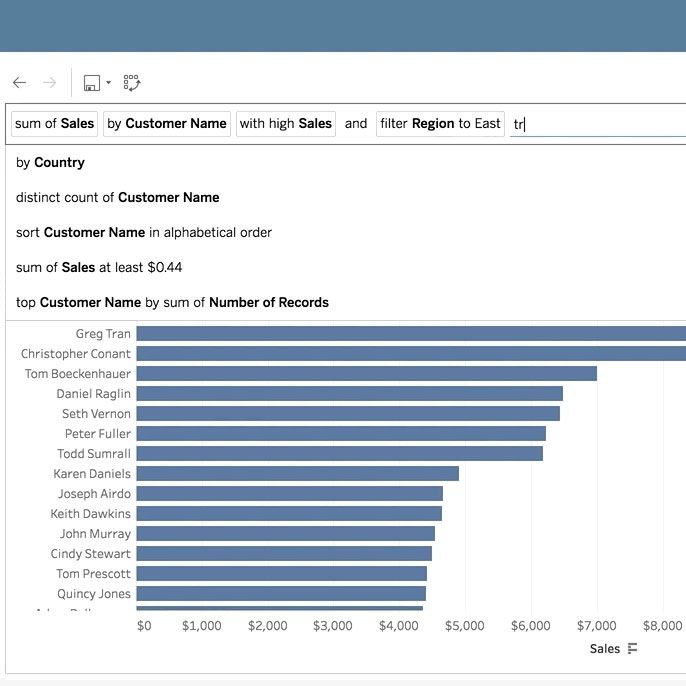The width and height of the screenshot is (686, 686).
Task: Click the 'filter Region to East' pill
Action: click(x=440, y=124)
